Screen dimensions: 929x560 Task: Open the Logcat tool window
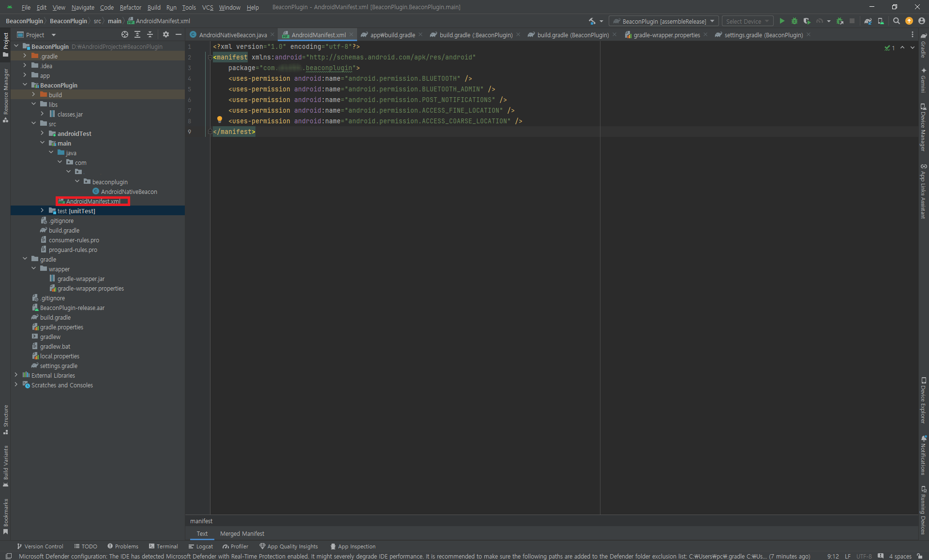(201, 546)
